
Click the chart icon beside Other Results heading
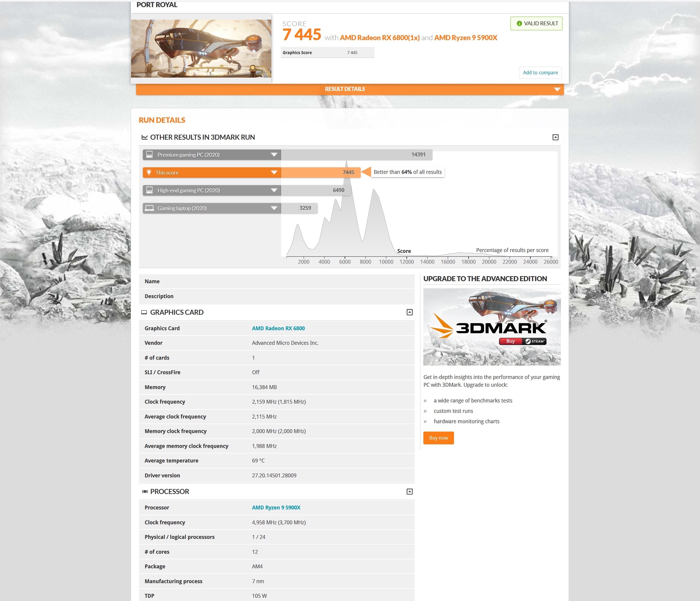pos(144,137)
